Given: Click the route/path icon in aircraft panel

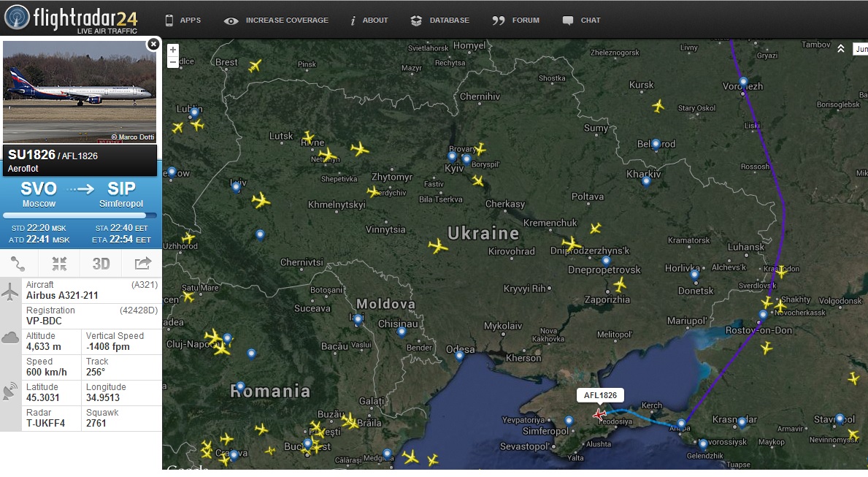Looking at the screenshot, I should pos(18,264).
